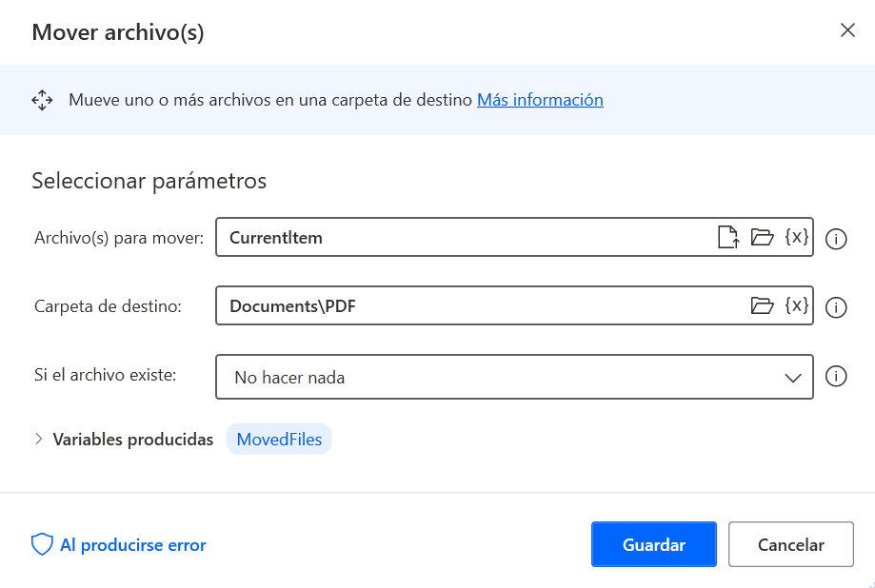Screen dimensions: 875x588
Task: Click the Guardar button
Action: tap(653, 543)
